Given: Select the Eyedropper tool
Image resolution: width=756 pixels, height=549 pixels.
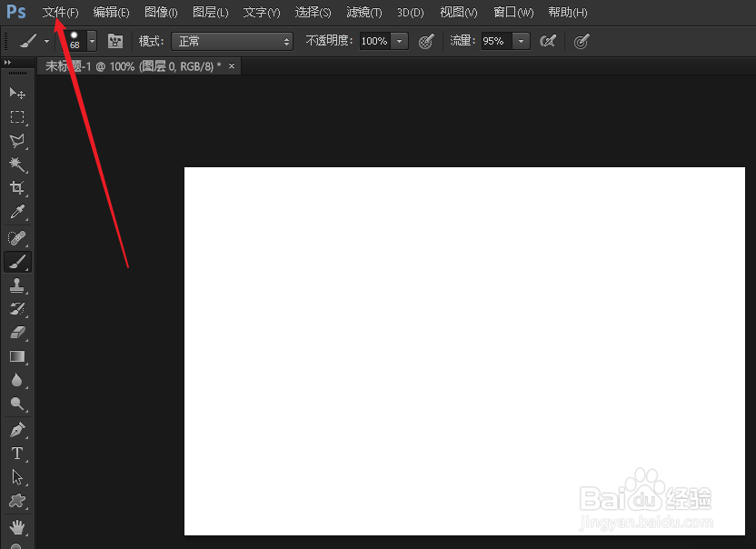Looking at the screenshot, I should [17, 211].
